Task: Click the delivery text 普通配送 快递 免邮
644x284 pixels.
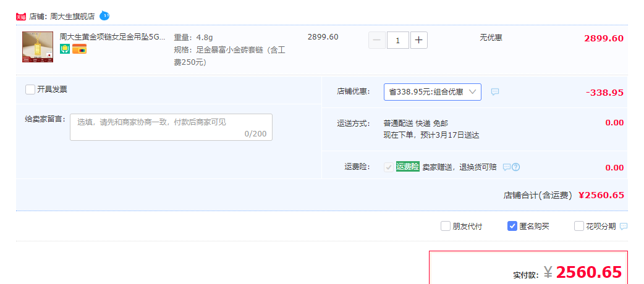Action: [416, 123]
